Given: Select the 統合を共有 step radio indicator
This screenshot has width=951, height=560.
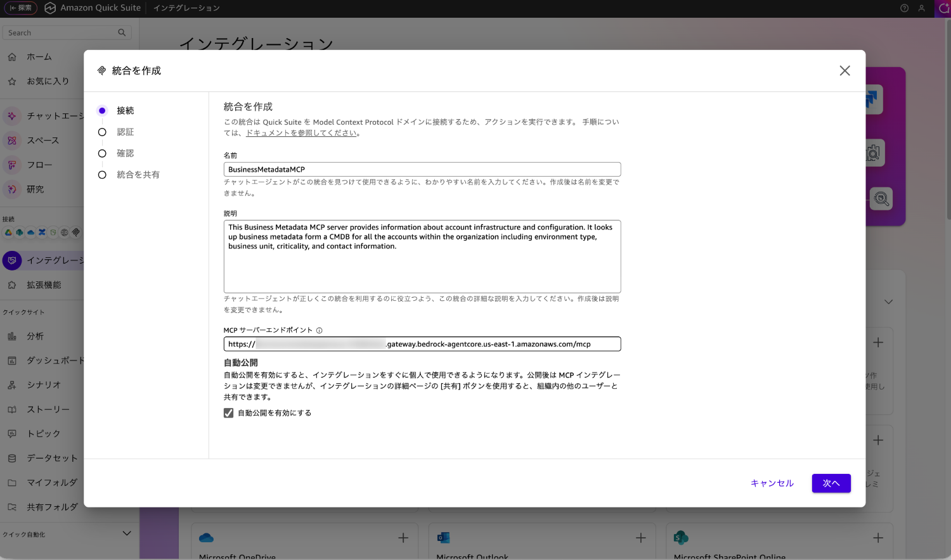Looking at the screenshot, I should [102, 175].
